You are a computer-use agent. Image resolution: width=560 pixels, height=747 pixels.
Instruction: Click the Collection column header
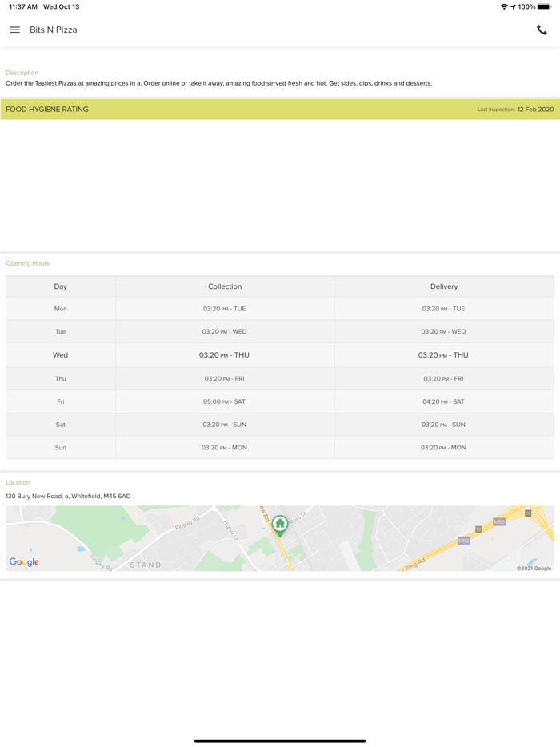[x=225, y=286]
